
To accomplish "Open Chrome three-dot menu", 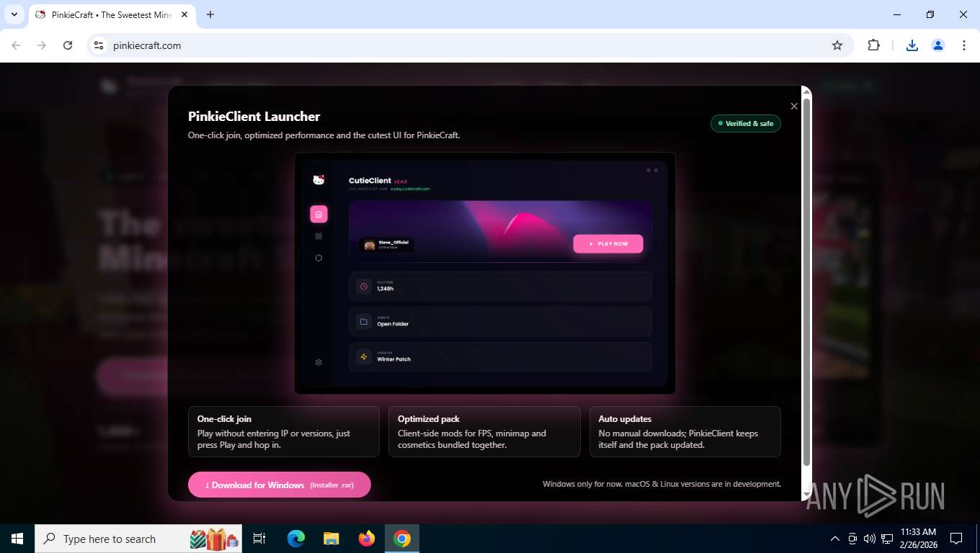I will pyautogui.click(x=964, y=45).
